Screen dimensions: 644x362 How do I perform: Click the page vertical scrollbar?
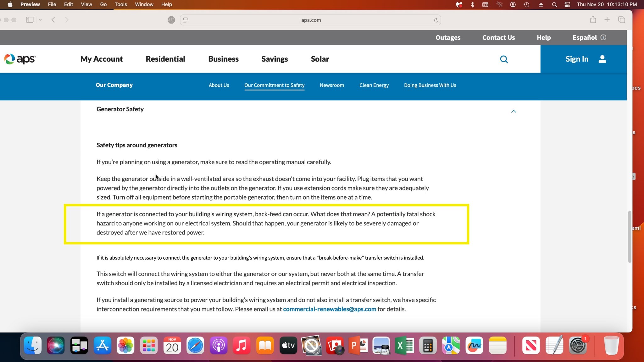630,236
